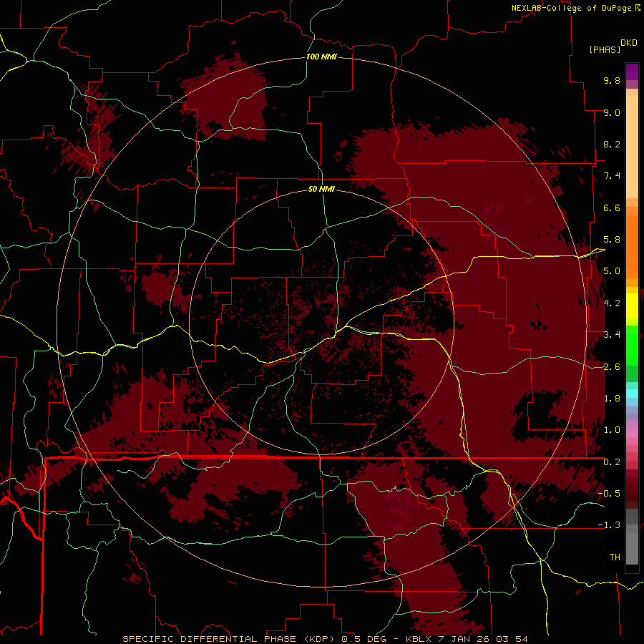Select the 5.0 scale label
Screen dimensions: 644x644
point(612,271)
